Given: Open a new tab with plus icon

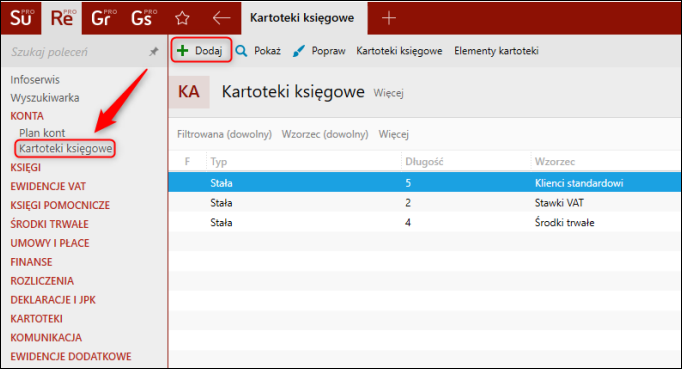Looking at the screenshot, I should (388, 18).
